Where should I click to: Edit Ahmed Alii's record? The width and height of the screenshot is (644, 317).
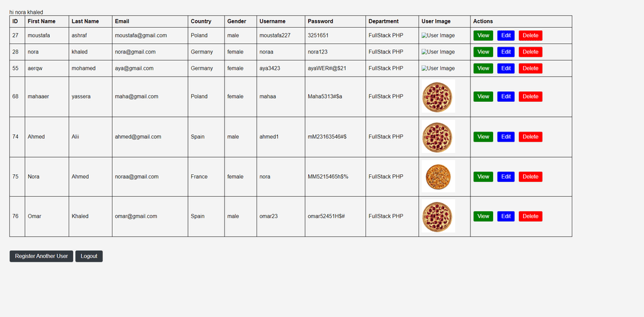(506, 136)
